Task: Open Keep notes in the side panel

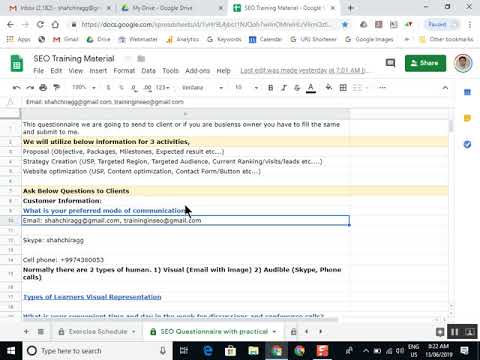Action: (467, 118)
